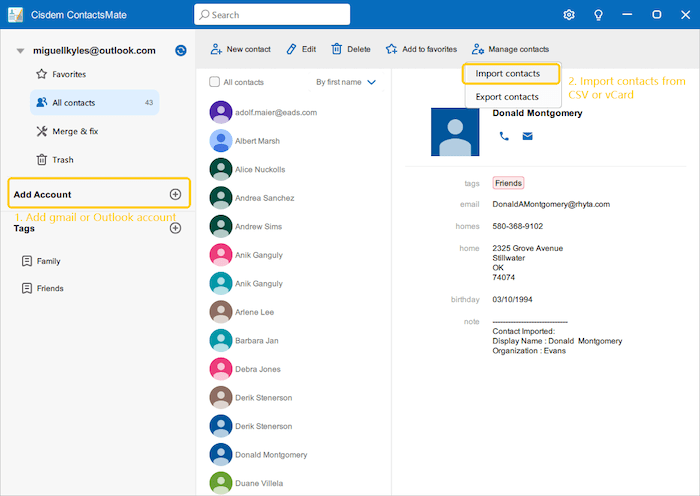Select Import contacts from the menu
Screen dimensions: 700x496
507,74
